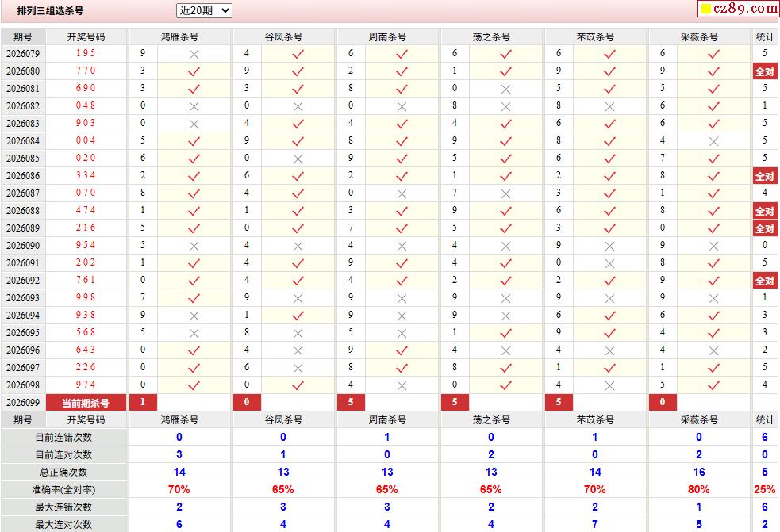Click the current 采薇杀号 red box showing 0
The width and height of the screenshot is (780, 532).
tap(663, 402)
